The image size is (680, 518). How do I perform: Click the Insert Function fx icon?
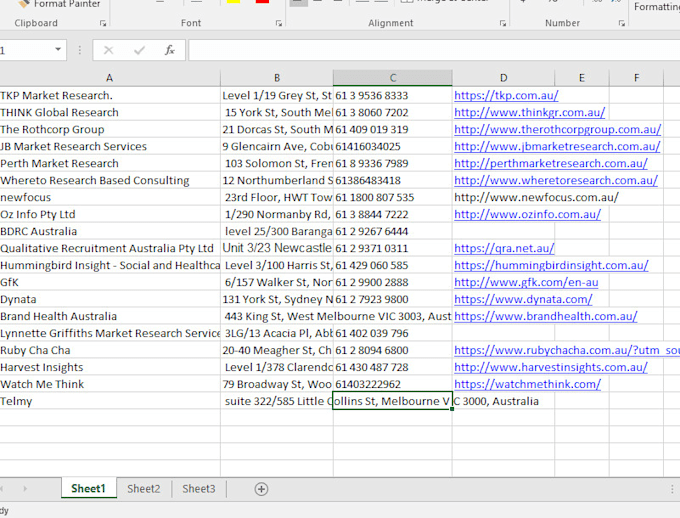coord(170,50)
